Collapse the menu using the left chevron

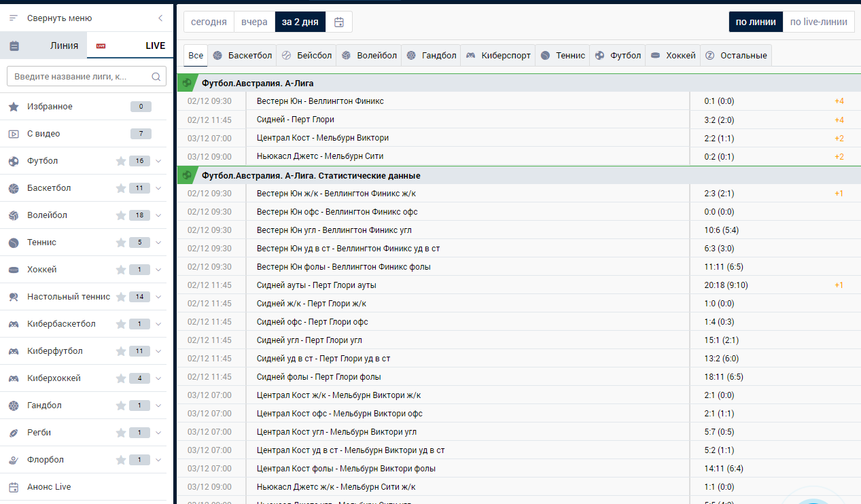coord(160,18)
